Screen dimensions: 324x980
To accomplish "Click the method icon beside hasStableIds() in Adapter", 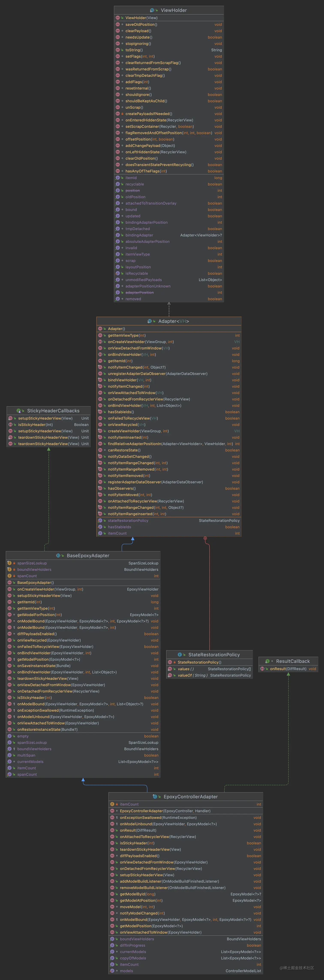I will [100, 412].
